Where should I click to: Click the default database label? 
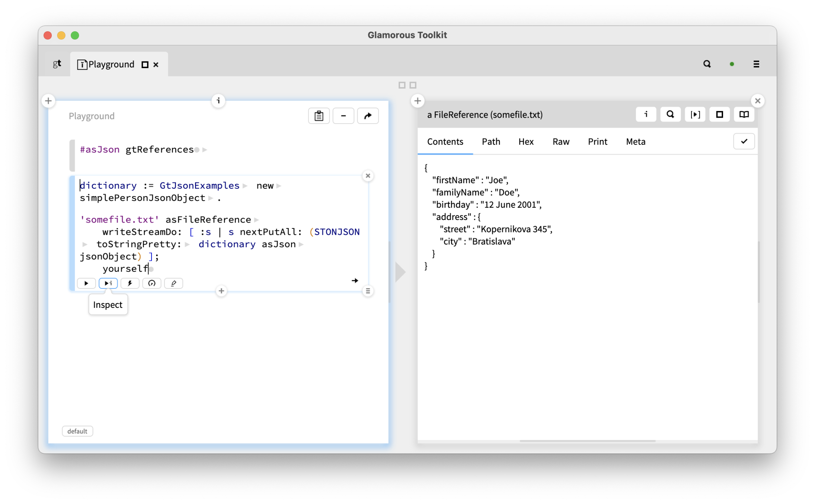[77, 431]
